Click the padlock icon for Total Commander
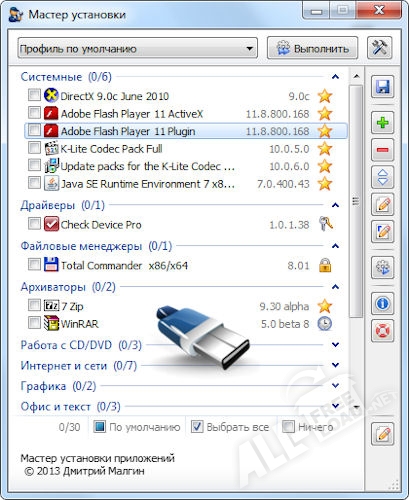409x500 pixels. click(x=325, y=265)
